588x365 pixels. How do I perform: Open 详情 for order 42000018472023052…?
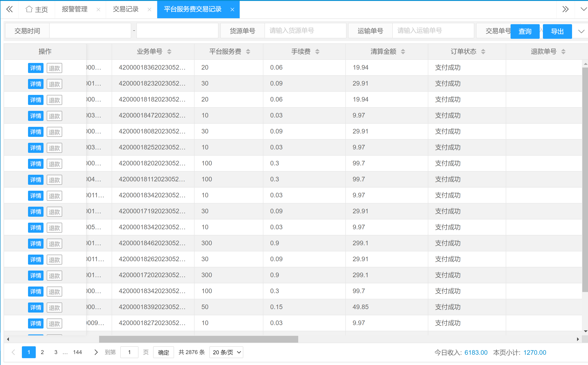(36, 116)
